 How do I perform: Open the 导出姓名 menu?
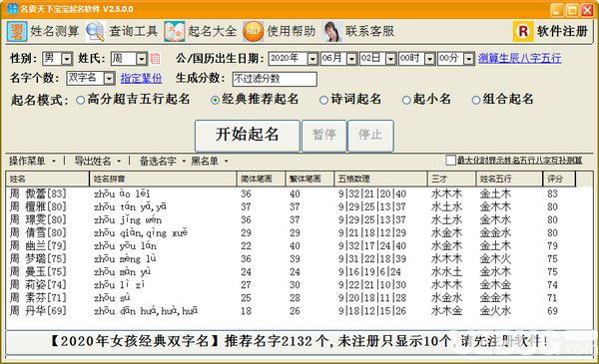98,161
